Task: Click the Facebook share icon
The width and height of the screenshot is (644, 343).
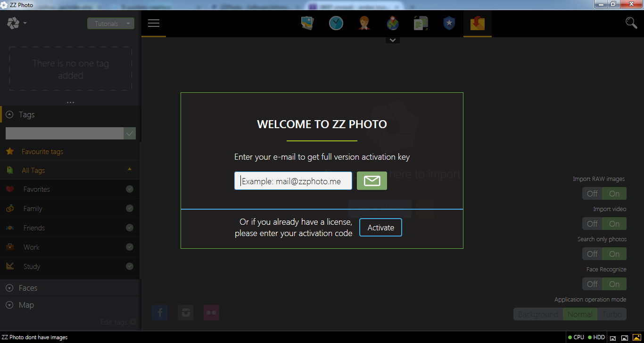Action: click(160, 312)
